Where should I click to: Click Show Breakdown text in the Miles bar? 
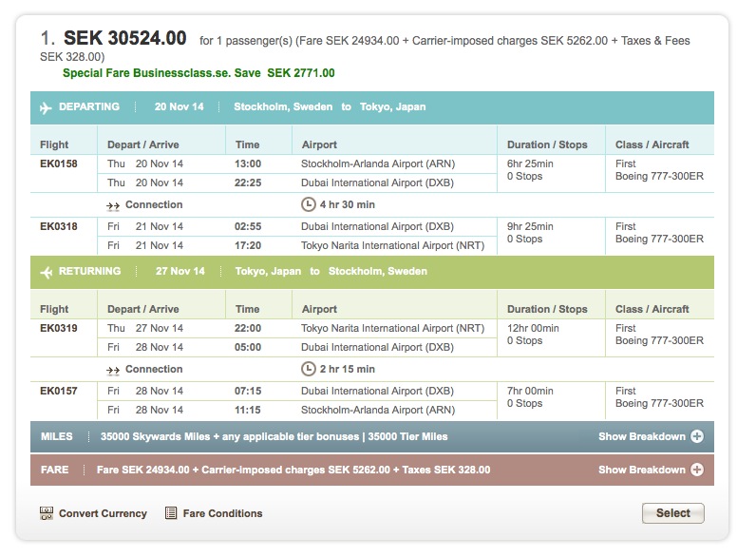pos(641,437)
